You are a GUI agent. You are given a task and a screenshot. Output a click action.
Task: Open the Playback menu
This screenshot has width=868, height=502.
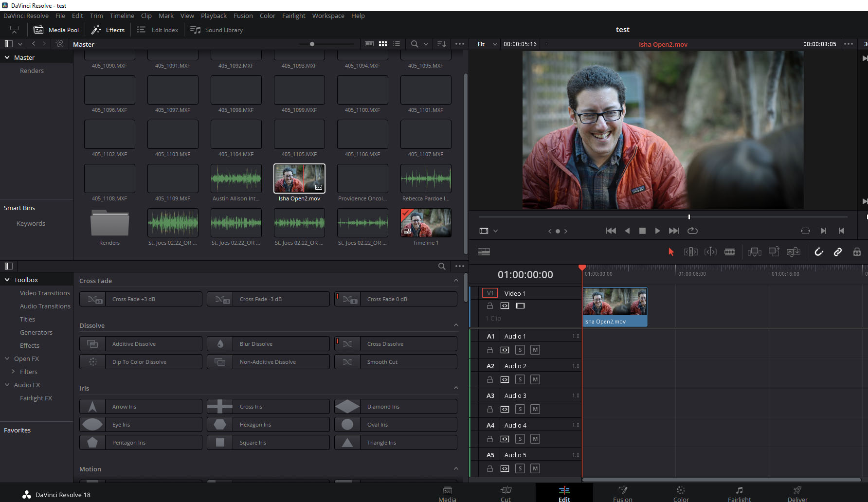pos(214,16)
